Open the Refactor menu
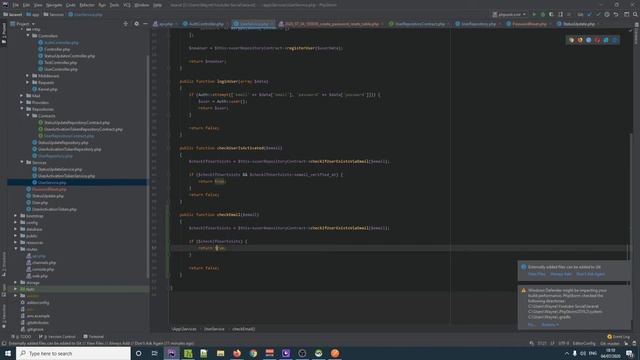 point(87,5)
